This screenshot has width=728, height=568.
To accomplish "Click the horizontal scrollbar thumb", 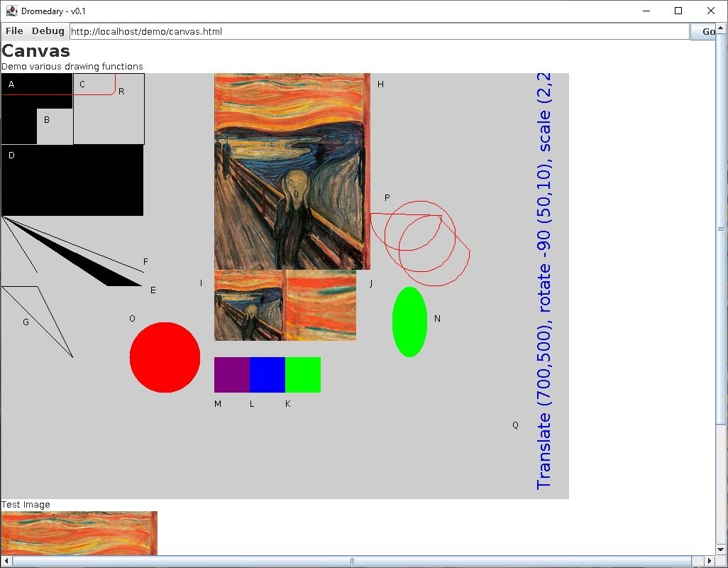I will tap(352, 561).
